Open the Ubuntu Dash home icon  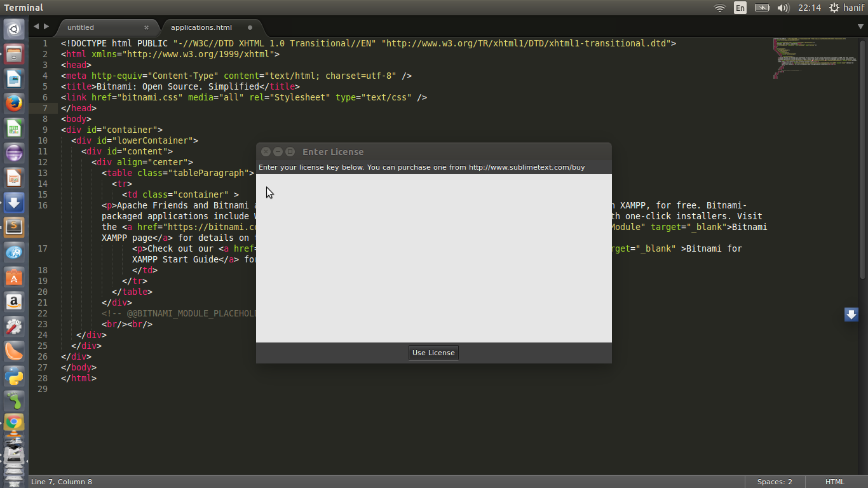point(14,29)
